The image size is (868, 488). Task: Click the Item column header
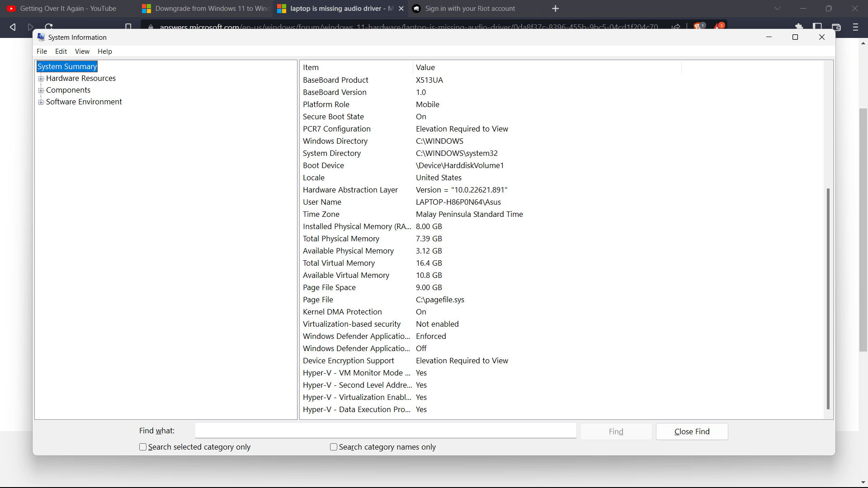[x=356, y=67]
